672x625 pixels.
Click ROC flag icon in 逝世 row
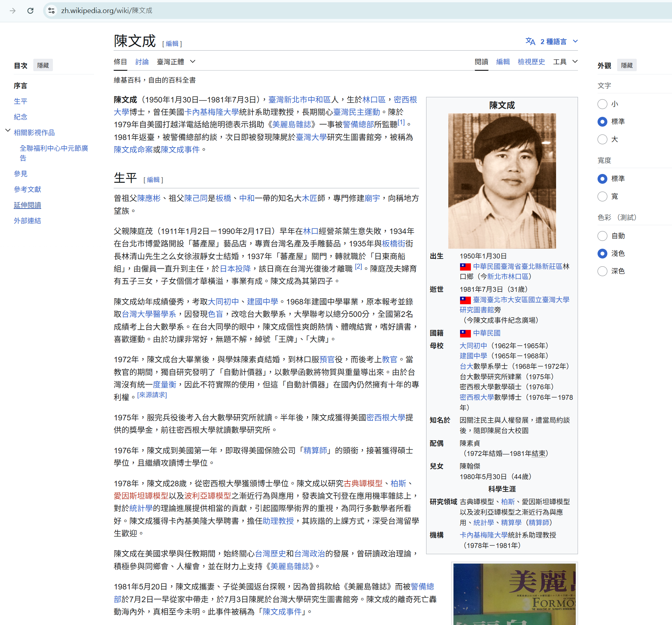click(465, 300)
